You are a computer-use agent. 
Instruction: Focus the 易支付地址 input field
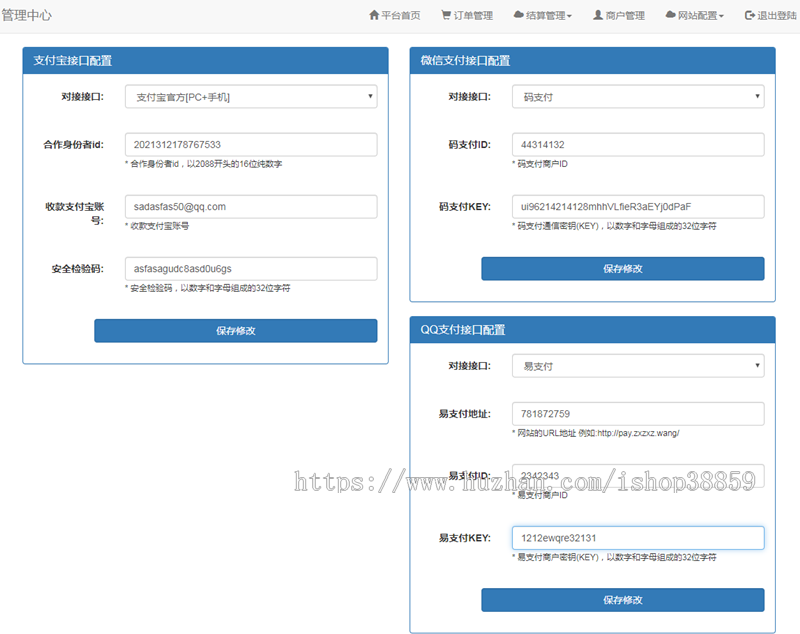638,414
